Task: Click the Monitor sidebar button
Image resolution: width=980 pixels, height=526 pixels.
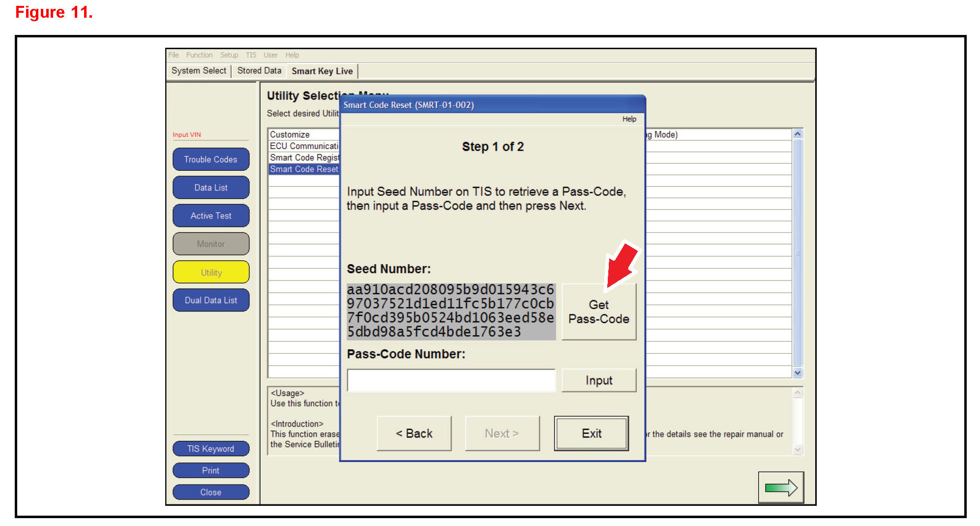Action: [211, 244]
